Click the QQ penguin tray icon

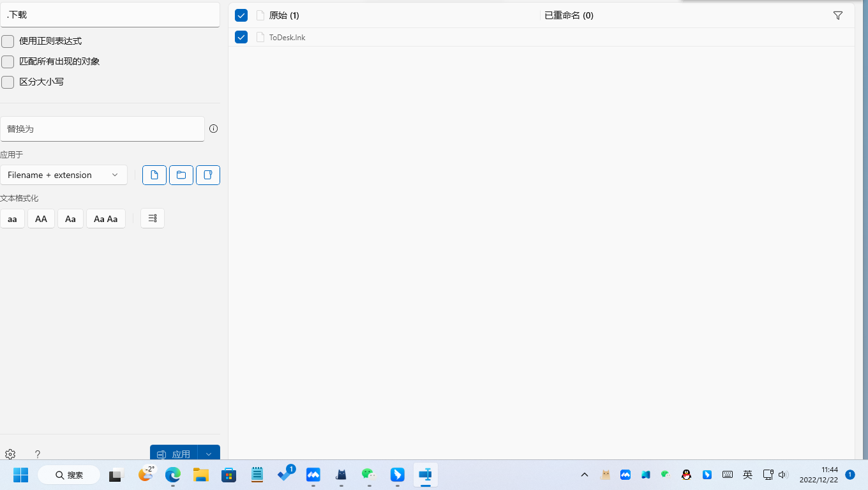[686, 475]
